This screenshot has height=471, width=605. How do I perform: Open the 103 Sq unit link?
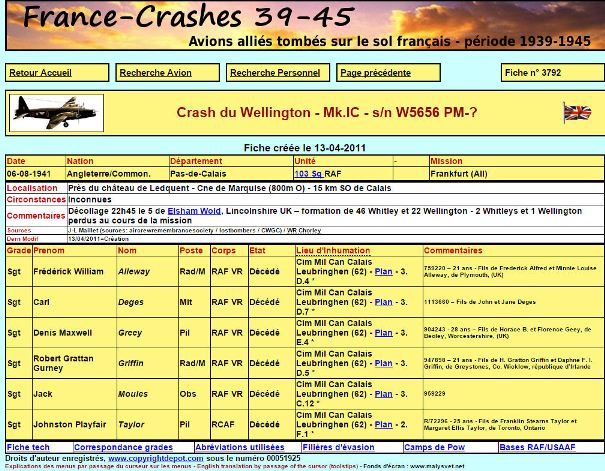(309, 174)
